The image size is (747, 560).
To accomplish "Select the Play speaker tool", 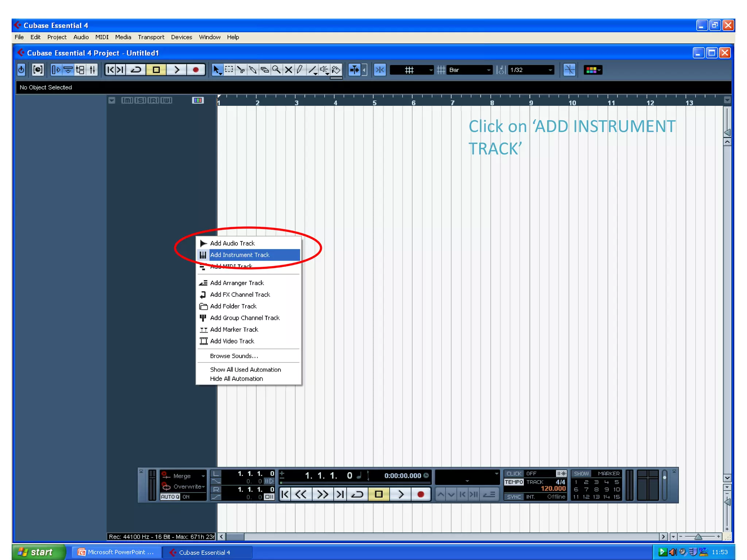I will (324, 70).
